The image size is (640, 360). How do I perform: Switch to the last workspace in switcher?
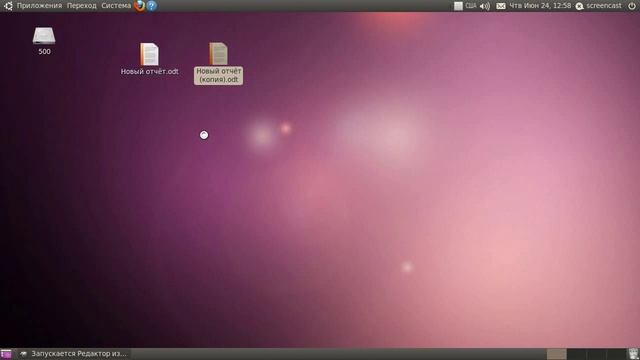(616, 354)
